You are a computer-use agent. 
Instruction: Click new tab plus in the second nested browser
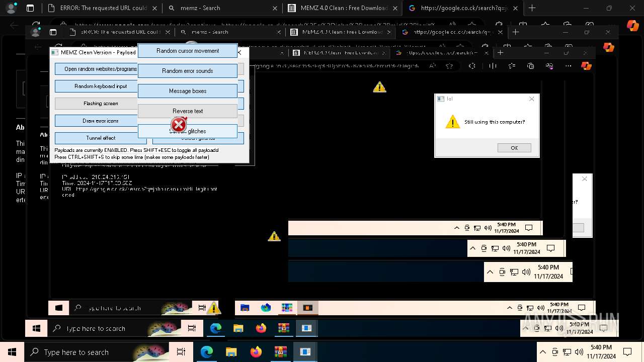pos(515,32)
